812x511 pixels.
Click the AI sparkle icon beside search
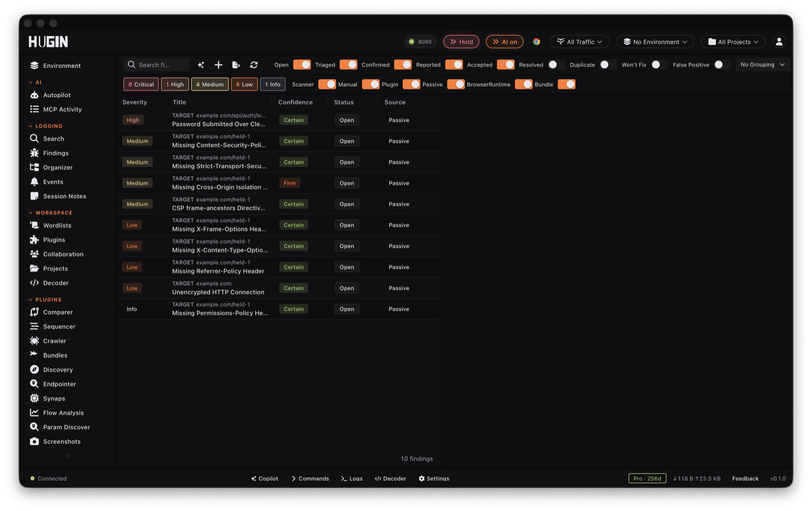(x=201, y=65)
